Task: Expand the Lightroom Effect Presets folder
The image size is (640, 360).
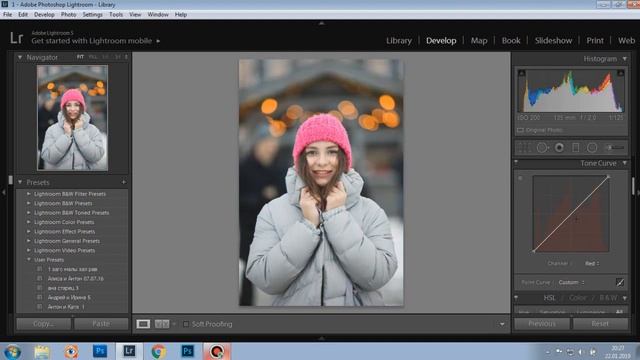Action: click(x=29, y=231)
